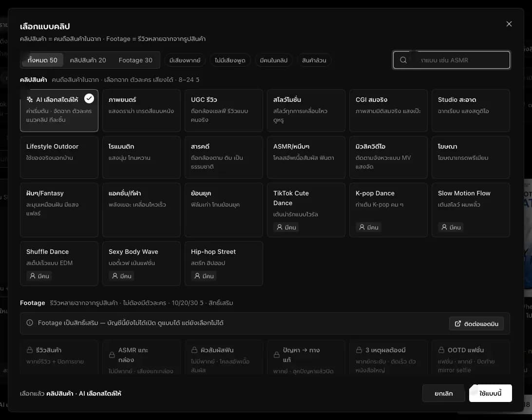Click the magnifier icon in the search box
The height and width of the screenshot is (420, 532).
(x=403, y=60)
